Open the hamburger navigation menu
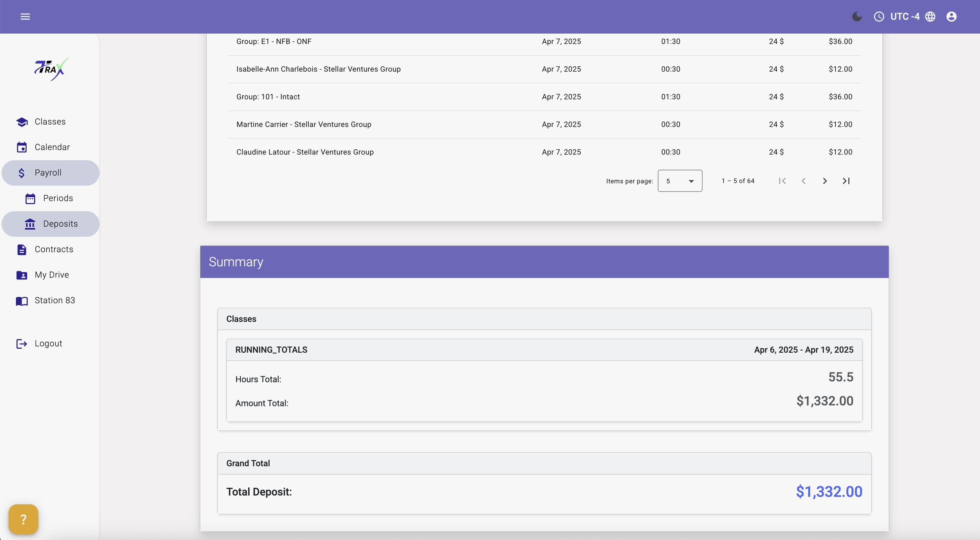The width and height of the screenshot is (980, 540). pyautogui.click(x=25, y=16)
